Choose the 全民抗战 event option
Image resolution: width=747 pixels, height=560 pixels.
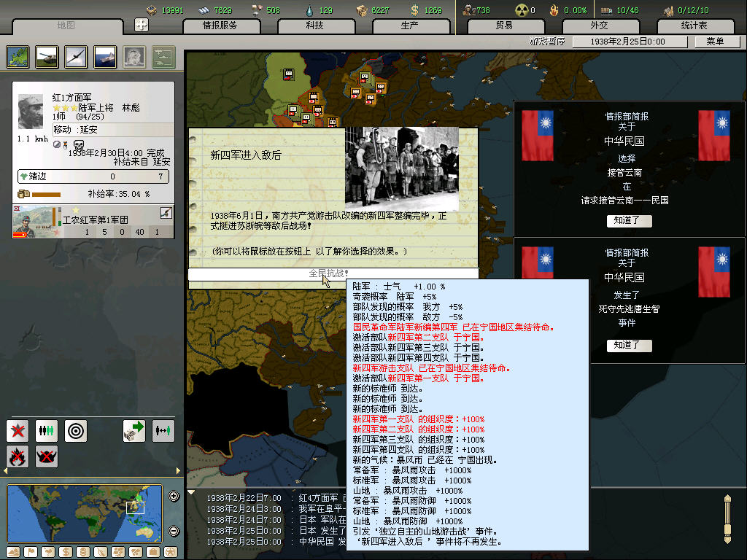click(333, 273)
